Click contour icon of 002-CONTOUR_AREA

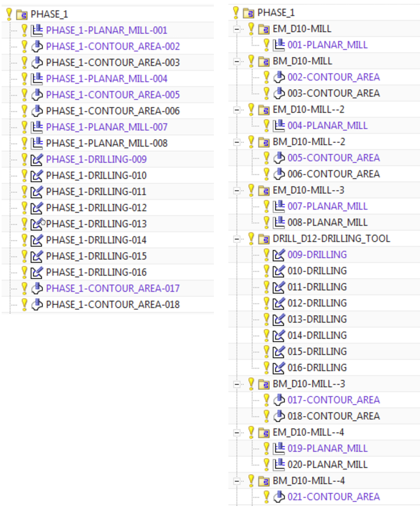pyautogui.click(x=279, y=77)
